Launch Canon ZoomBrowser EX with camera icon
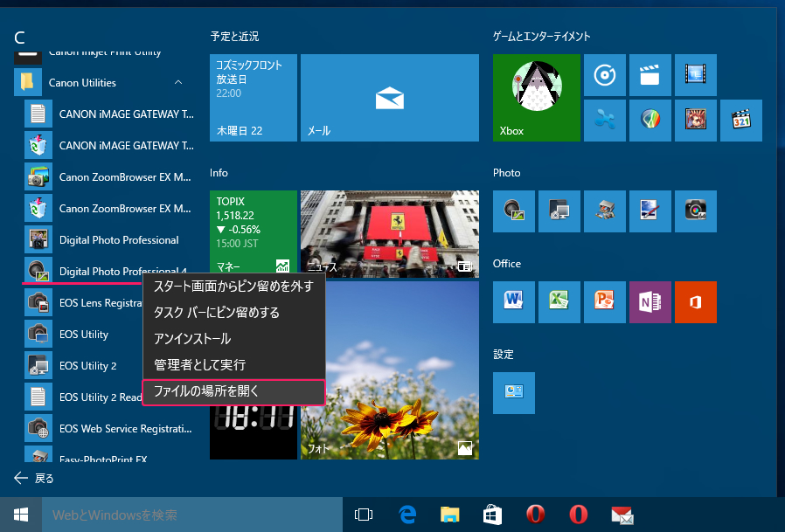The width and height of the screenshot is (785, 532). tap(110, 177)
